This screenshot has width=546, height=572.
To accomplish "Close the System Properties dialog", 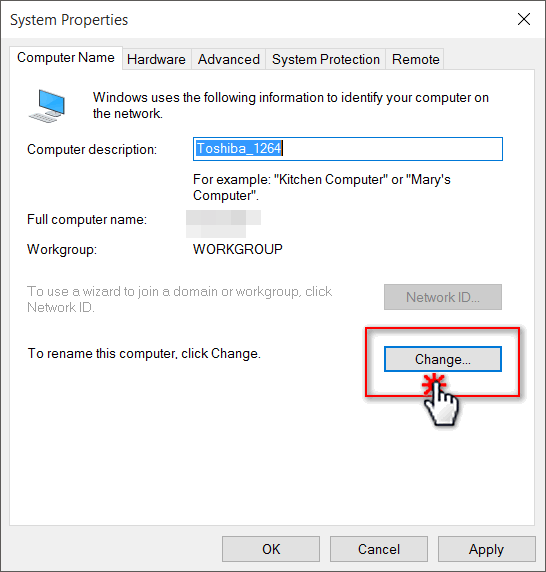I will [x=524, y=19].
